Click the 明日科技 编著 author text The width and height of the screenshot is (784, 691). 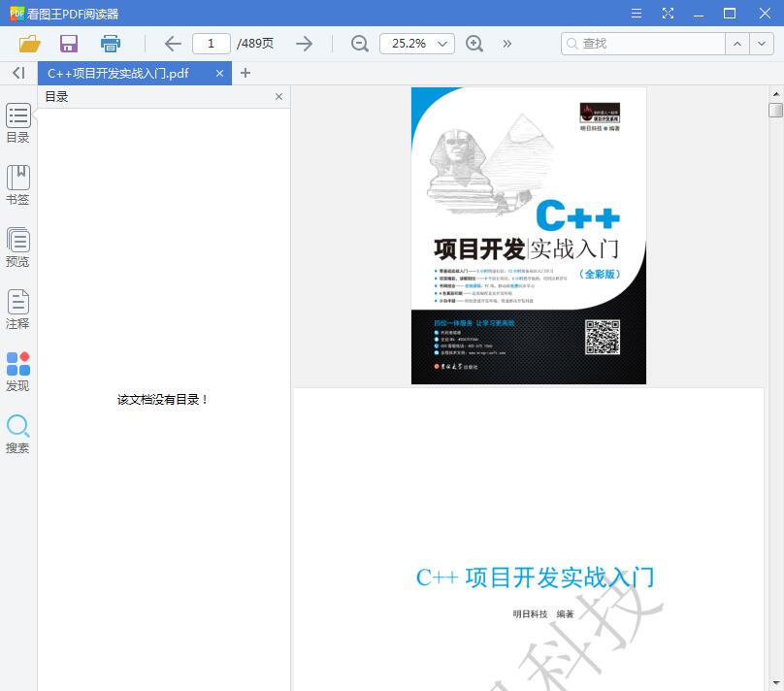[543, 614]
